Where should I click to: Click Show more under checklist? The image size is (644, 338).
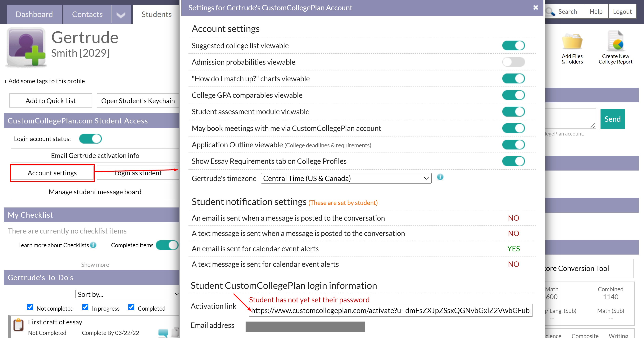(95, 265)
